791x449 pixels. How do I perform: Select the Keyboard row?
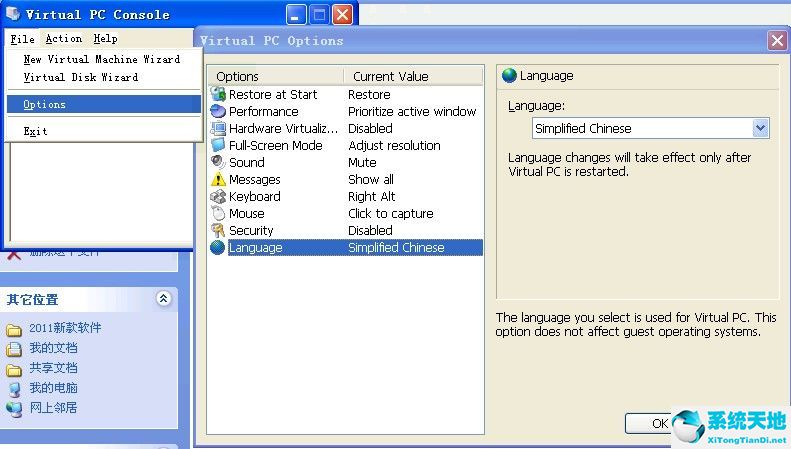point(255,196)
